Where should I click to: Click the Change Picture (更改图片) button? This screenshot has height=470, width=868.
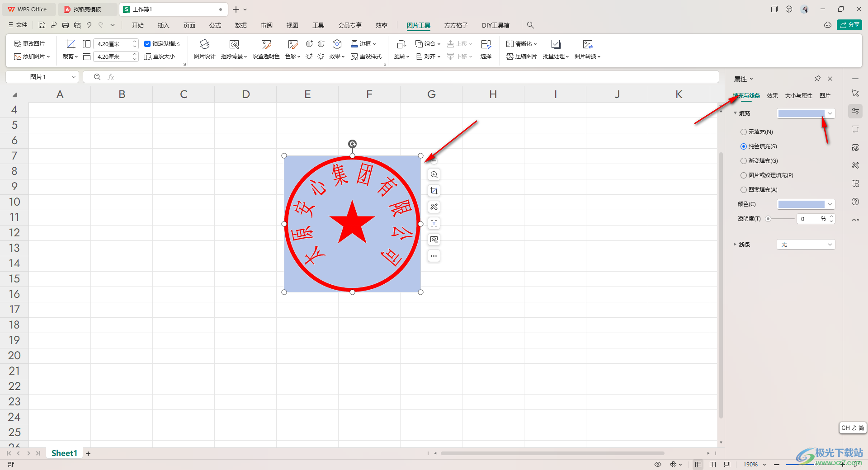coord(29,44)
